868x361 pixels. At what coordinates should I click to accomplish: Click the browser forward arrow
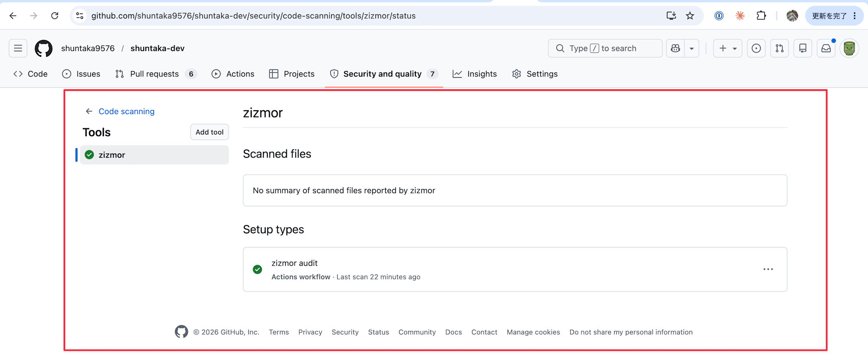pyautogui.click(x=34, y=16)
